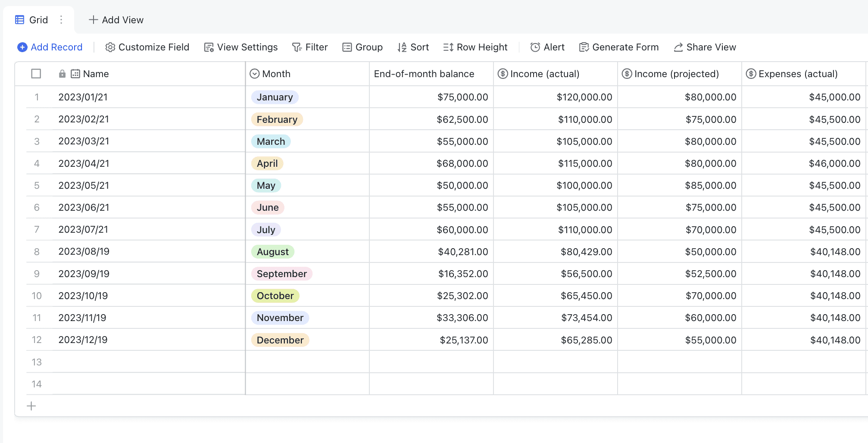Screen dimensions: 868x443
Task: Select the balance cell $68,000.00
Action: (x=431, y=163)
